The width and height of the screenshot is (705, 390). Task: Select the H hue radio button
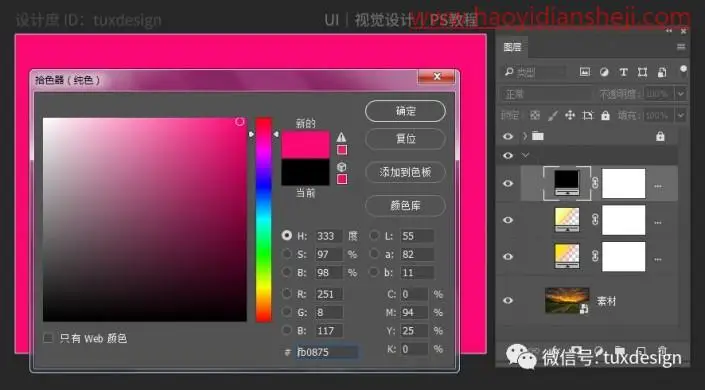[286, 235]
